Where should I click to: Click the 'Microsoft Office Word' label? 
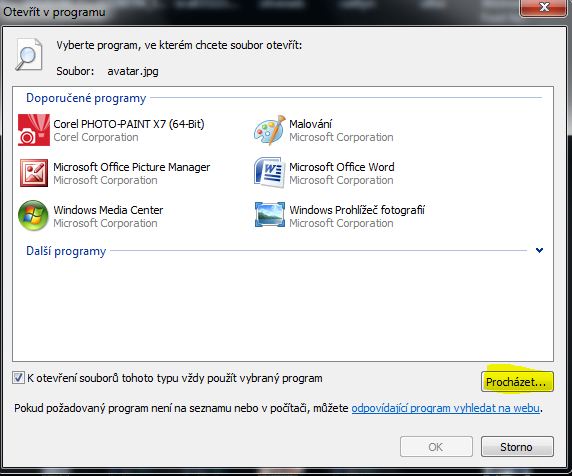(x=342, y=167)
